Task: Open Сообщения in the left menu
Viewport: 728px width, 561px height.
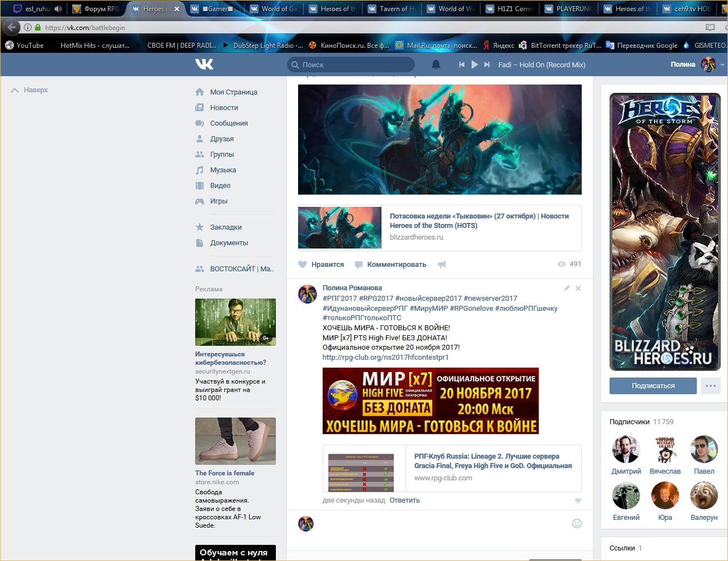Action: point(229,123)
